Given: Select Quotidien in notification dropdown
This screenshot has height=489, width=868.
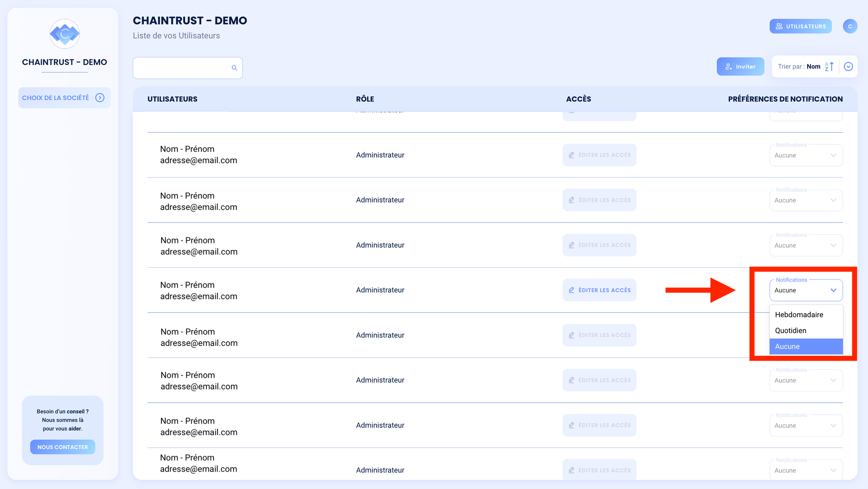Looking at the screenshot, I should (806, 331).
